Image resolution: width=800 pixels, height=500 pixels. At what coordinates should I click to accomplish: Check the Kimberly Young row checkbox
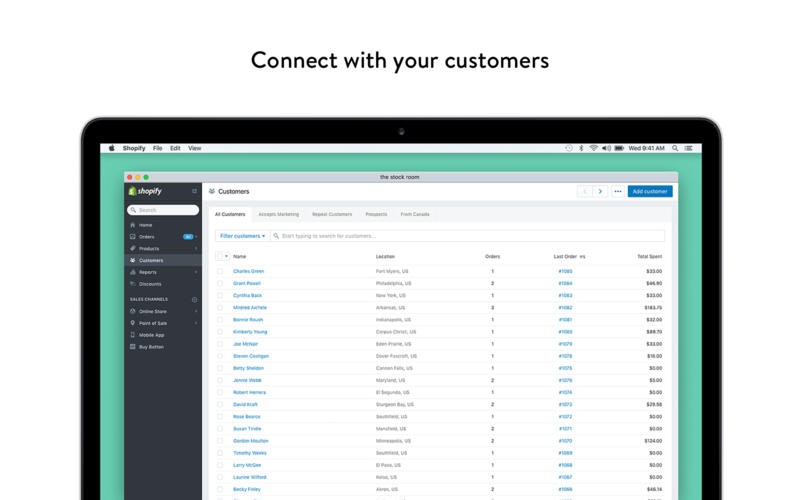tap(220, 332)
